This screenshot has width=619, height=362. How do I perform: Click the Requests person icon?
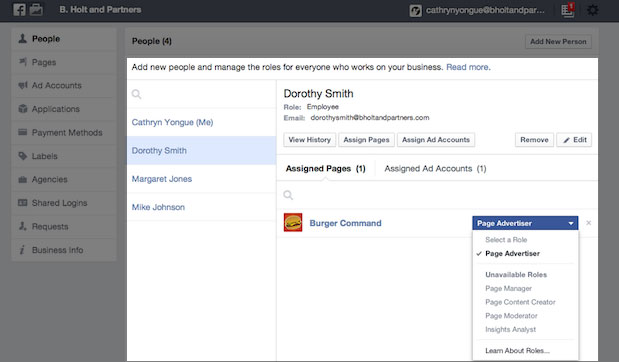point(23,226)
